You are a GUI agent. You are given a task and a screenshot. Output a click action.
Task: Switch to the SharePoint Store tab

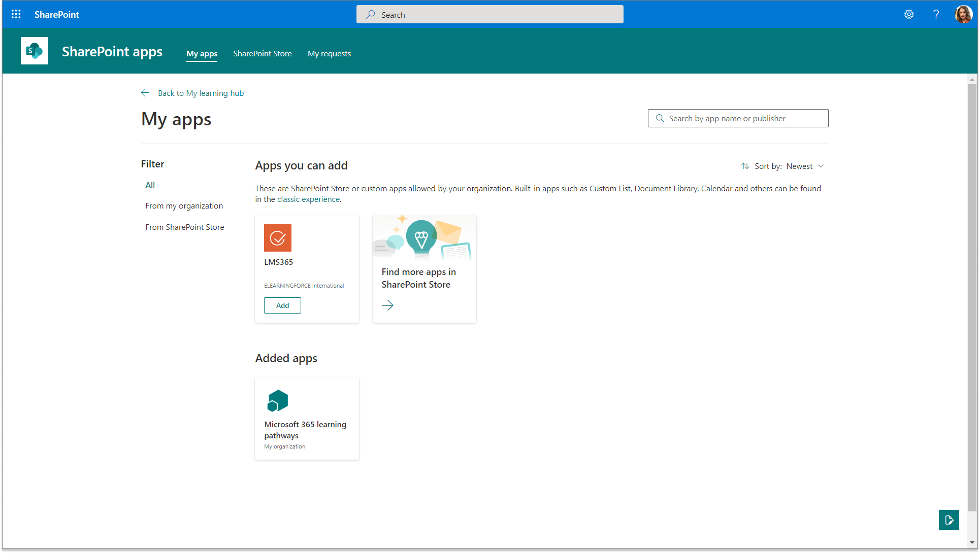tap(262, 53)
